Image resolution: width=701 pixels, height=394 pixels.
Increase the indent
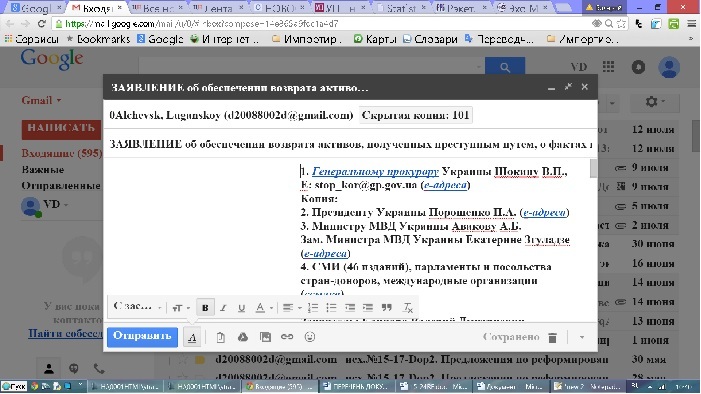(368, 308)
